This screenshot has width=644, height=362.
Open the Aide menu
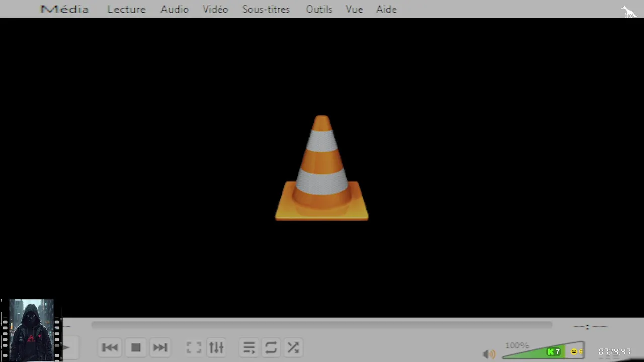(x=386, y=9)
